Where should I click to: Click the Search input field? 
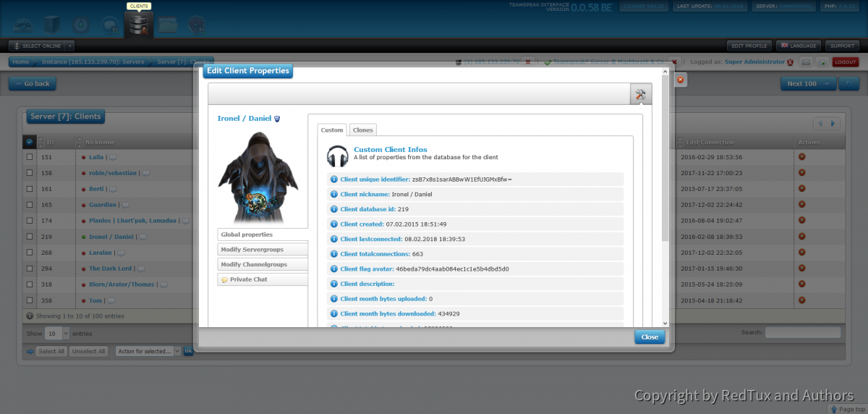click(803, 332)
